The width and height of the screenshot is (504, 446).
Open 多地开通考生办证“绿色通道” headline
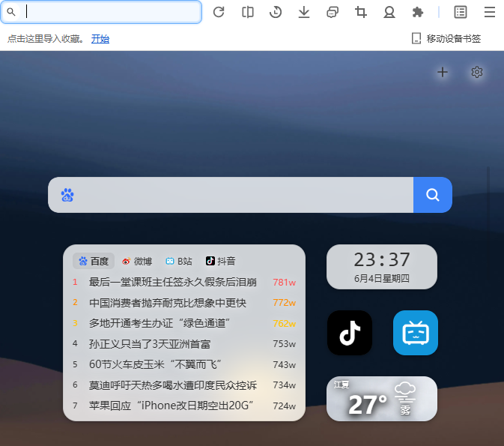point(160,323)
